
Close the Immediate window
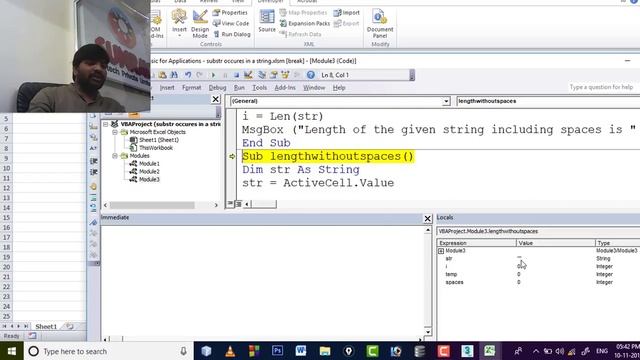[427, 219]
